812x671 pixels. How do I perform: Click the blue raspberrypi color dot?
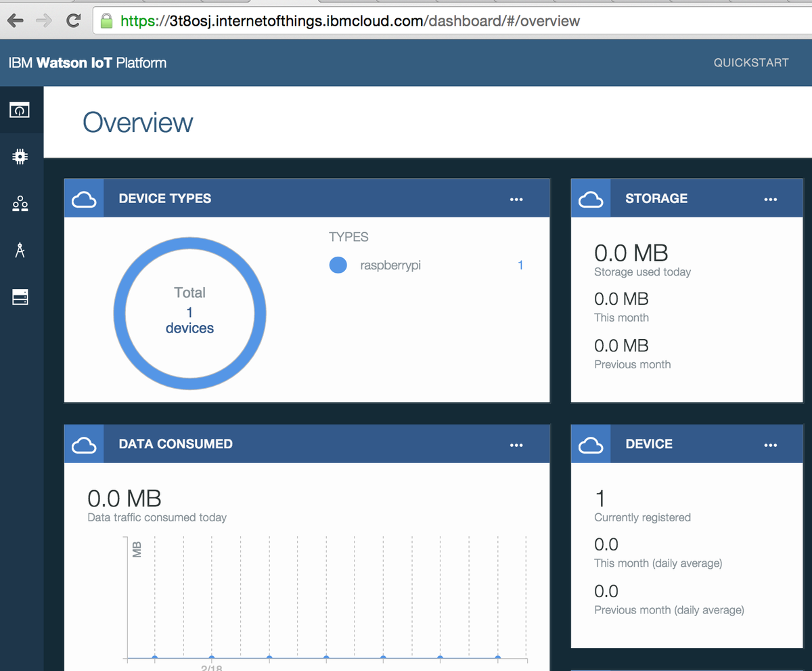[x=338, y=265]
